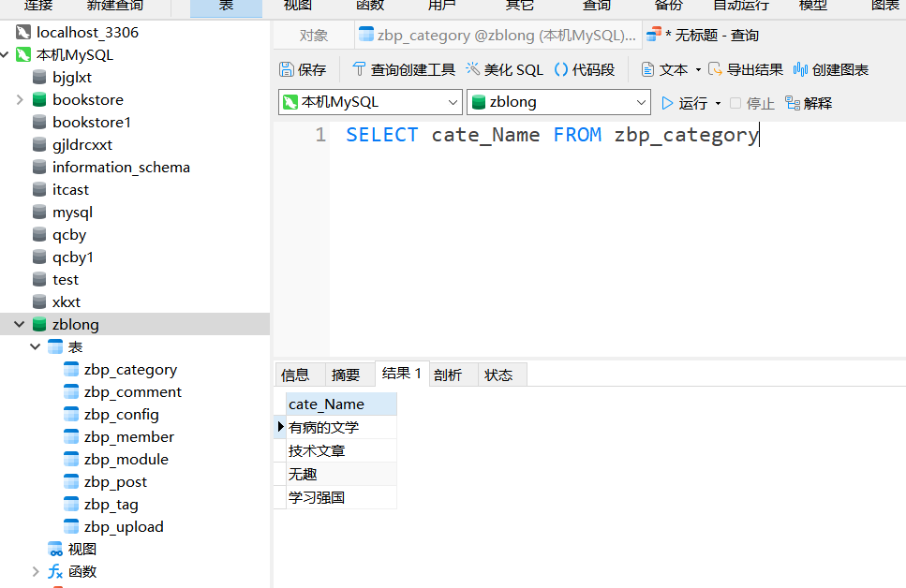Click the cate_Name column header
This screenshot has width=906, height=588.
tap(341, 404)
